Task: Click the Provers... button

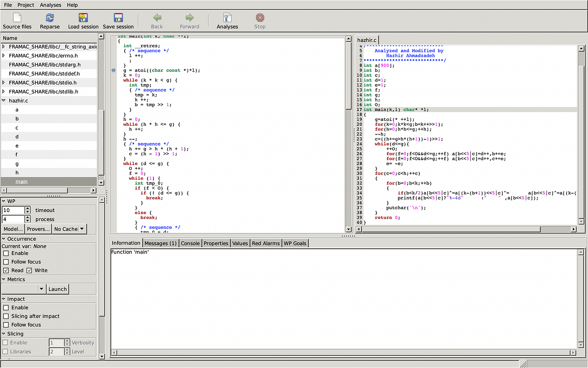Action: click(38, 229)
